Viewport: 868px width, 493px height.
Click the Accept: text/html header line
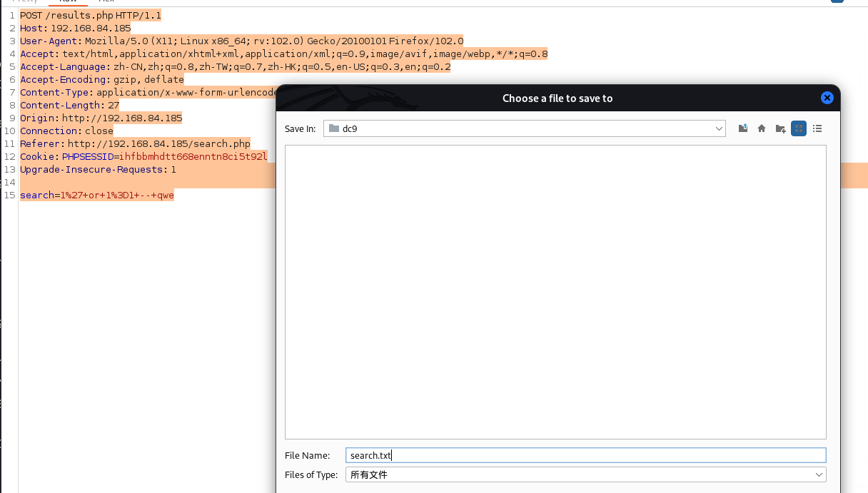coord(284,54)
